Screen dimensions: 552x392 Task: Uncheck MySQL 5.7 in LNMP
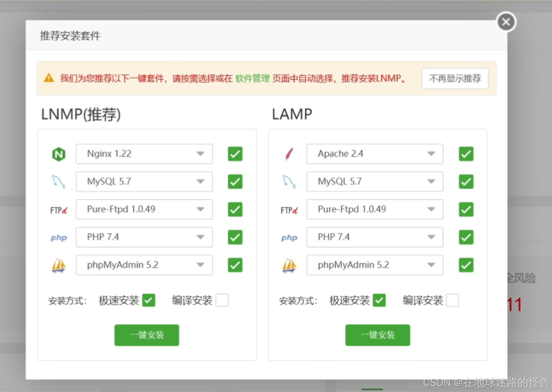[x=235, y=182]
